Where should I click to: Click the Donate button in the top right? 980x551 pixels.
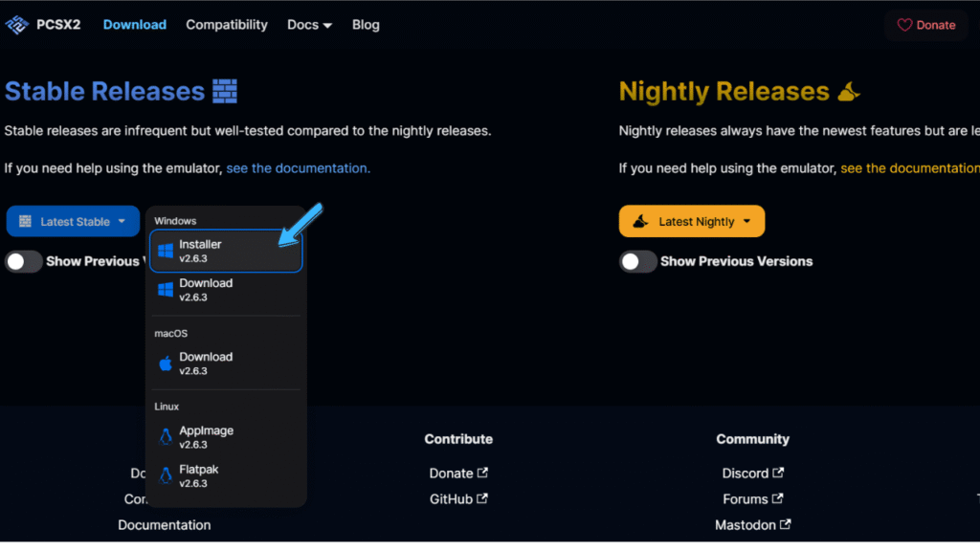[x=925, y=25]
